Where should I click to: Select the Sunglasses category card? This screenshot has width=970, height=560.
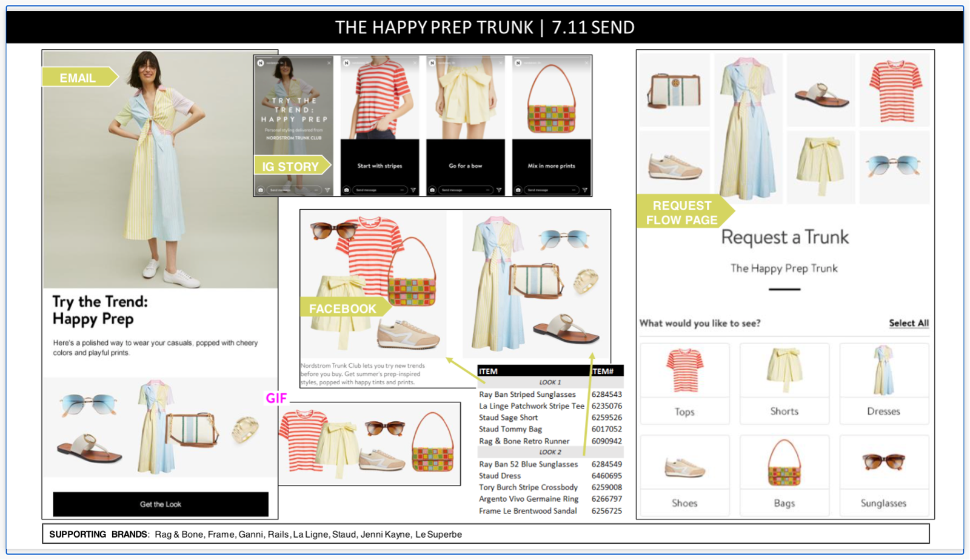884,476
